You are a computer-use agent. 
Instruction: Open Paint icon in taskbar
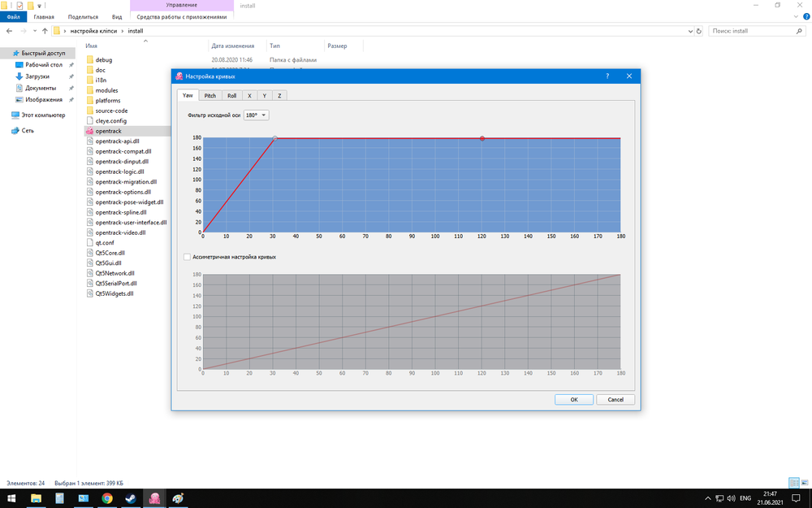[x=178, y=498]
